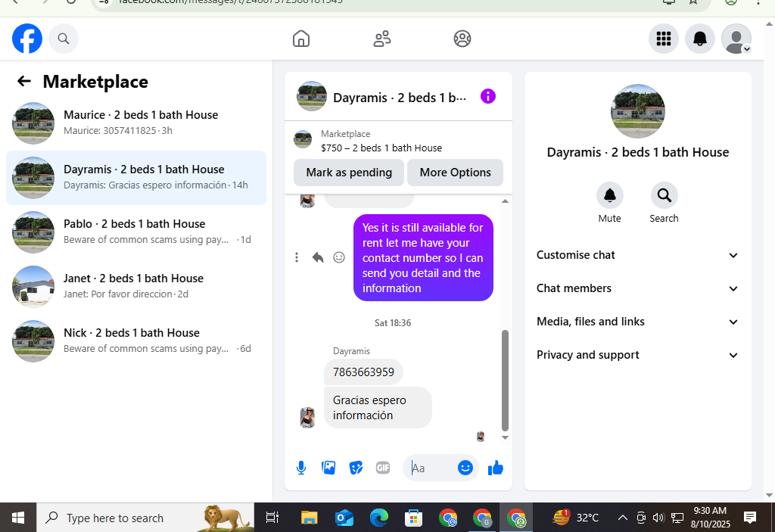Click Windows taskbar search box
Screen dimensions: 775x532
point(145,518)
